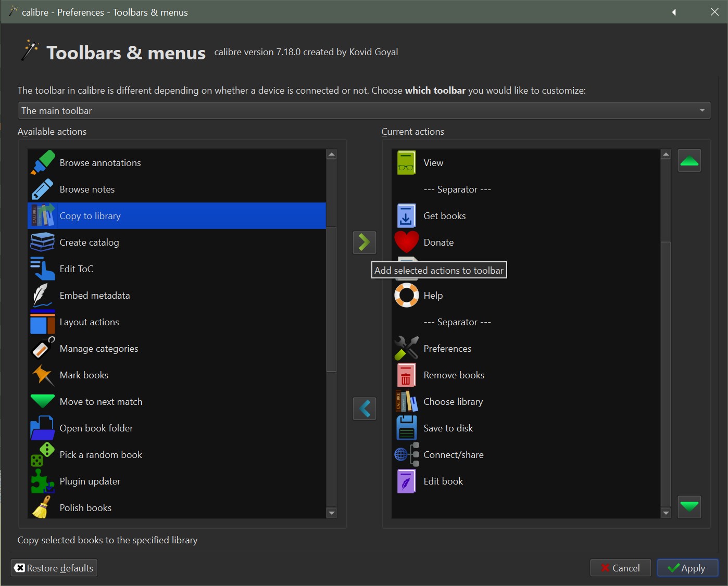Click the Polish books broom icon

pyautogui.click(x=42, y=508)
